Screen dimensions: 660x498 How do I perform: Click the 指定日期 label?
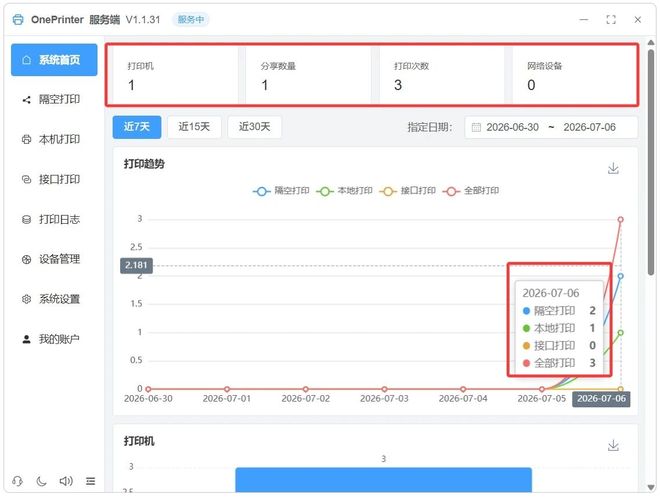point(430,127)
